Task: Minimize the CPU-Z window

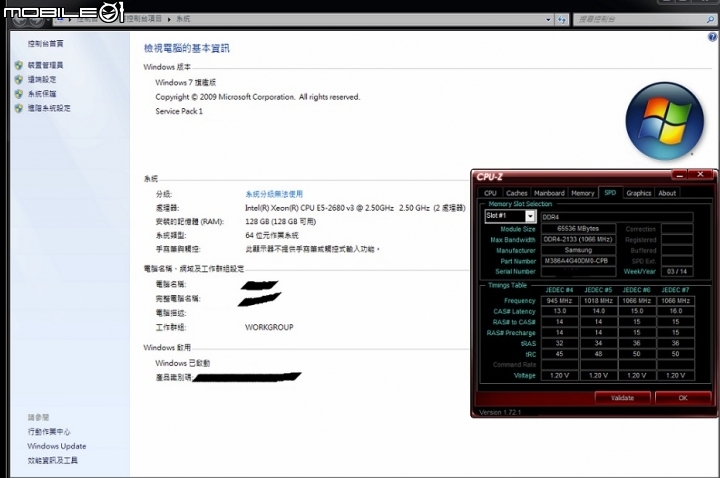Action: (x=679, y=175)
